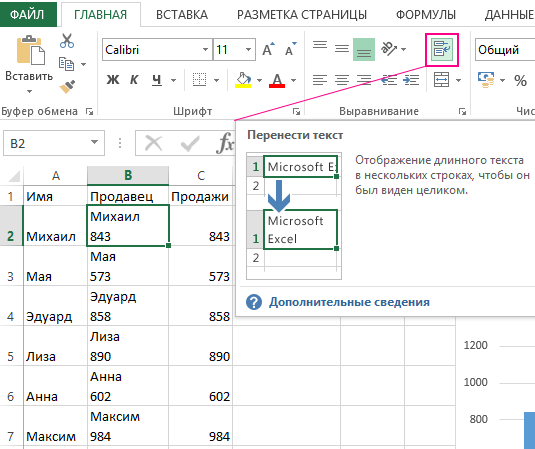The height and width of the screenshot is (449, 535).
Task: Toggle bold formatting (Ж)
Action: 113,80
